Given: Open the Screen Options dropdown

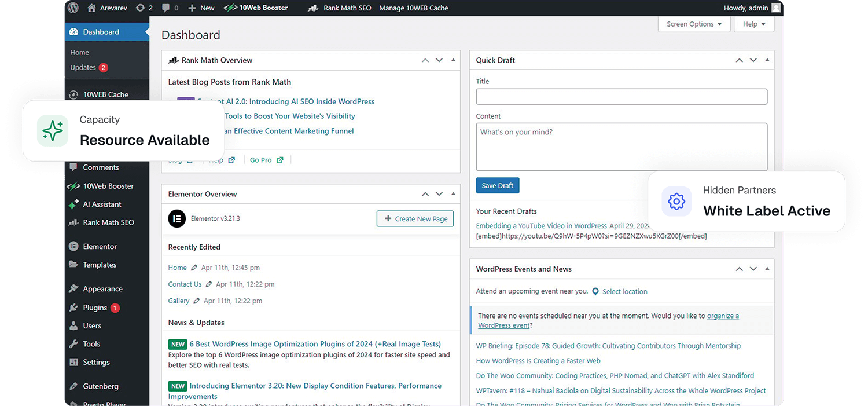Looking at the screenshot, I should 694,24.
